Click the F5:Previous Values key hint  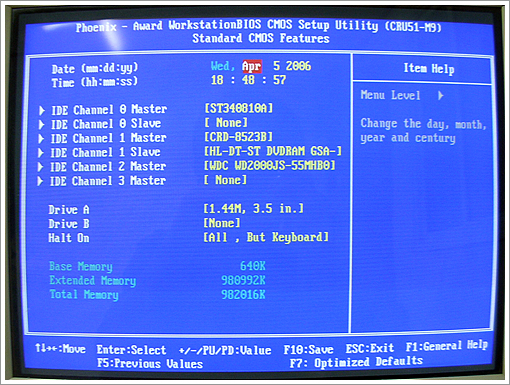pyautogui.click(x=150, y=363)
